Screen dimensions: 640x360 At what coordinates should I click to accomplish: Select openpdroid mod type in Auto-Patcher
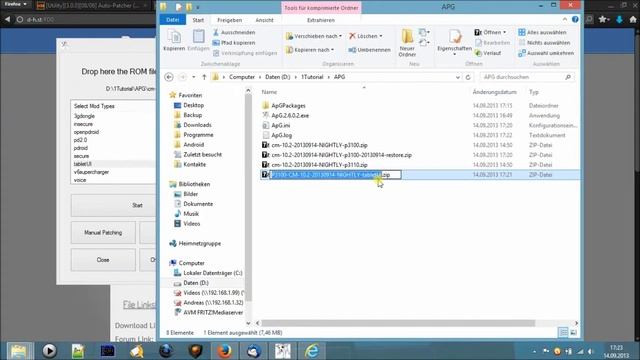pyautogui.click(x=86, y=132)
